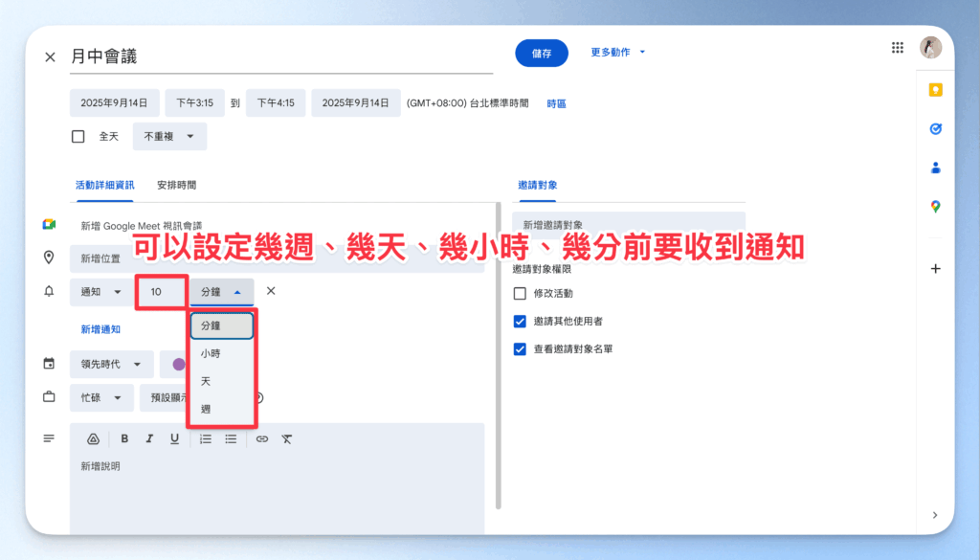Click the 儲存 save button
This screenshot has height=560, width=980.
(542, 54)
